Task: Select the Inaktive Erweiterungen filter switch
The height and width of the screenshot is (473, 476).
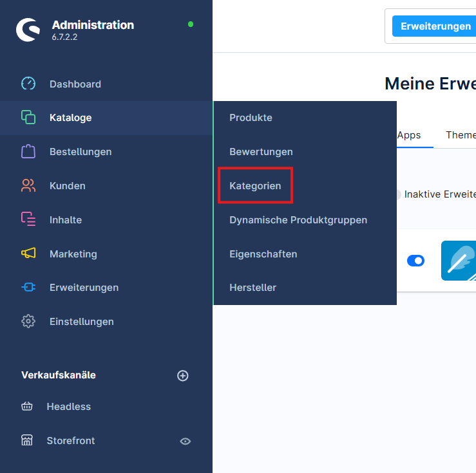Action: pos(398,194)
